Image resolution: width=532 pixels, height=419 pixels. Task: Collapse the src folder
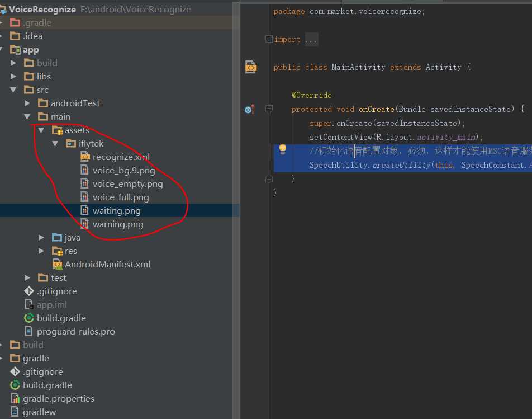13,90
